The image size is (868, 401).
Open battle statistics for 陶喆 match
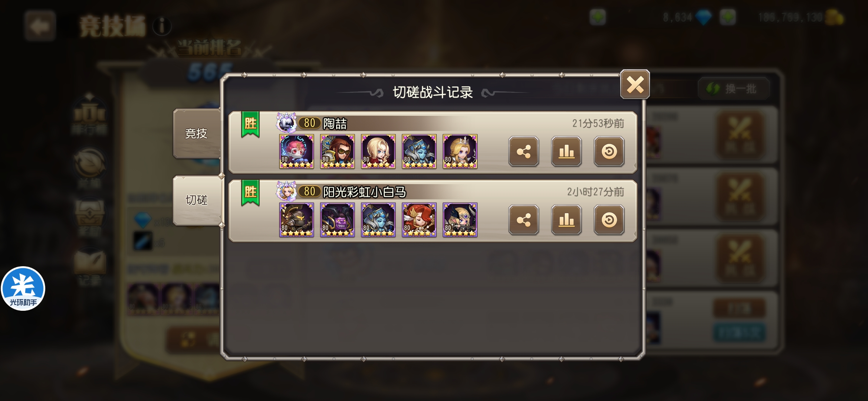566,151
